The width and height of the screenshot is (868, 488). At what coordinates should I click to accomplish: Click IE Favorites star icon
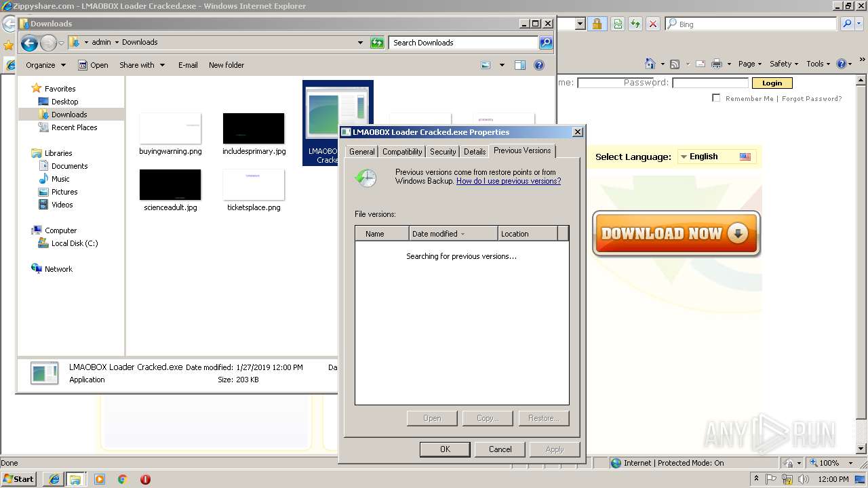(x=8, y=45)
